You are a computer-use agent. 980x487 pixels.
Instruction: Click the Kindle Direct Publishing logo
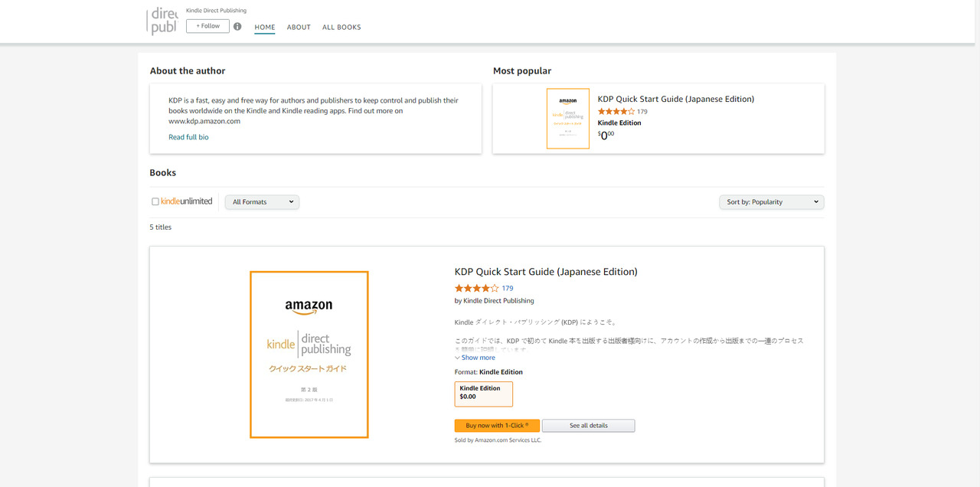pyautogui.click(x=162, y=21)
